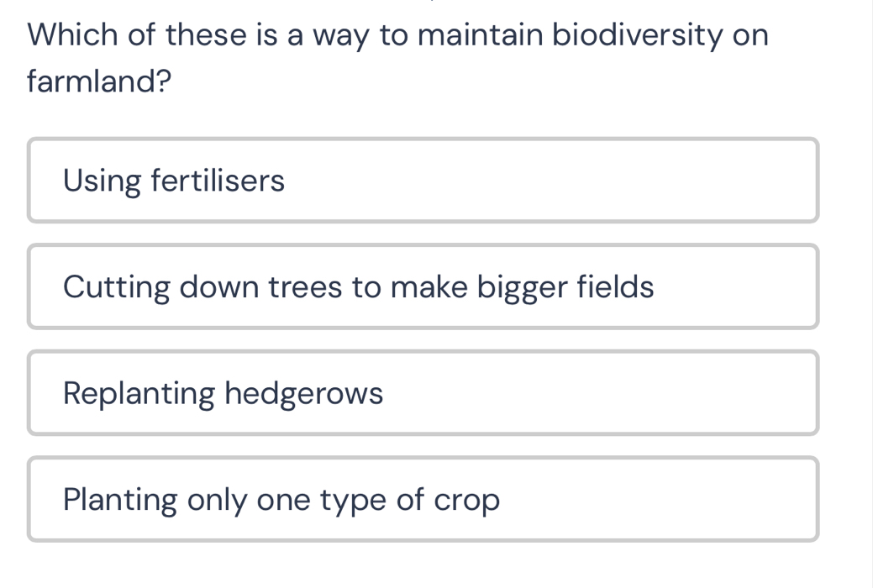Click the question text about biodiversity
This screenshot has width=873, height=588.
click(397, 35)
